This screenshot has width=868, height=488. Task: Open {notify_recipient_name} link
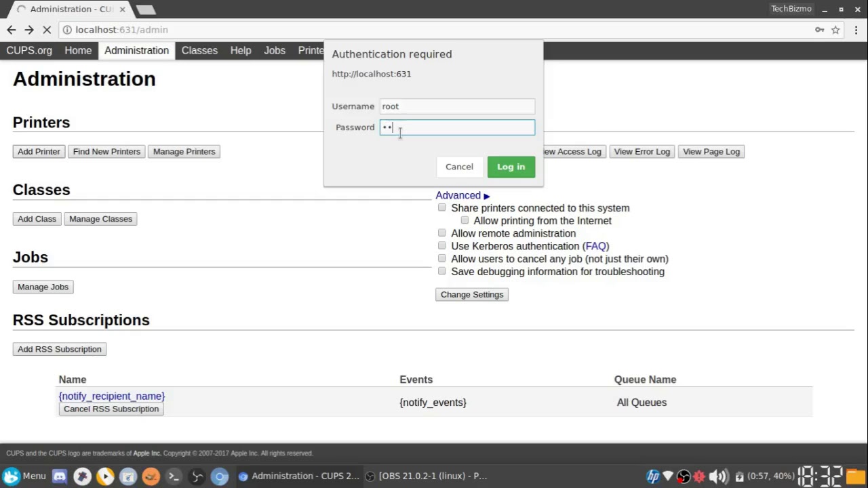112,396
